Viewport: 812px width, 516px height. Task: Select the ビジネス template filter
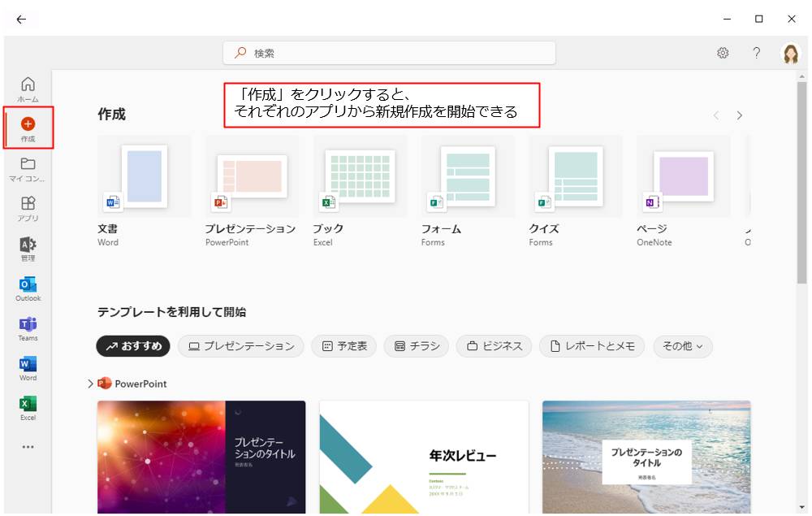coord(494,346)
